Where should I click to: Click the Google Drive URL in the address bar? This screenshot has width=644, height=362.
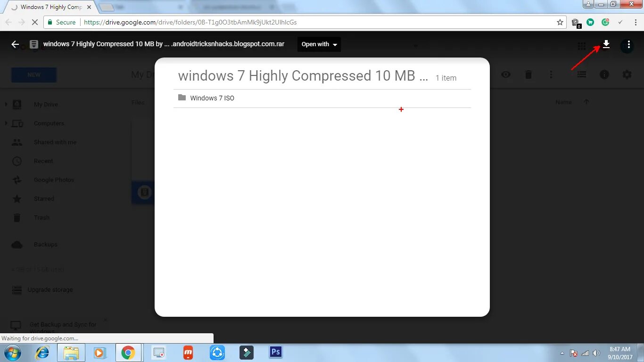(x=190, y=22)
